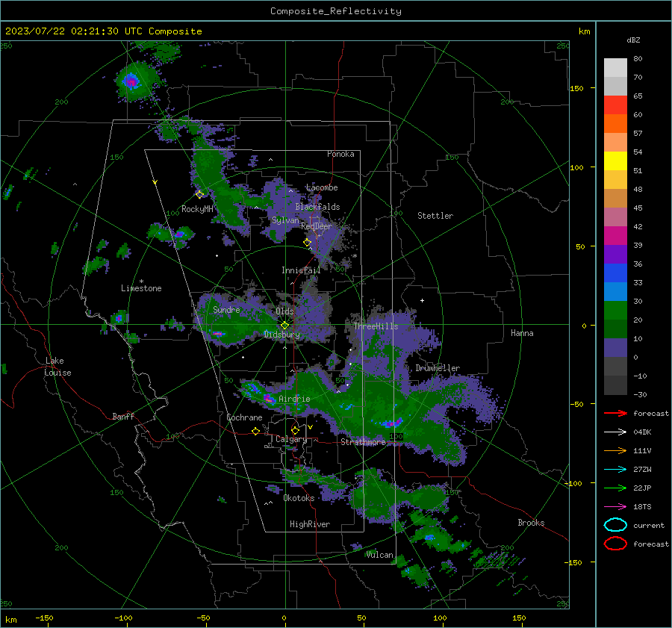Click the yellow diamond marker above Calgary
This screenshot has height=628, width=672.
coord(295,430)
